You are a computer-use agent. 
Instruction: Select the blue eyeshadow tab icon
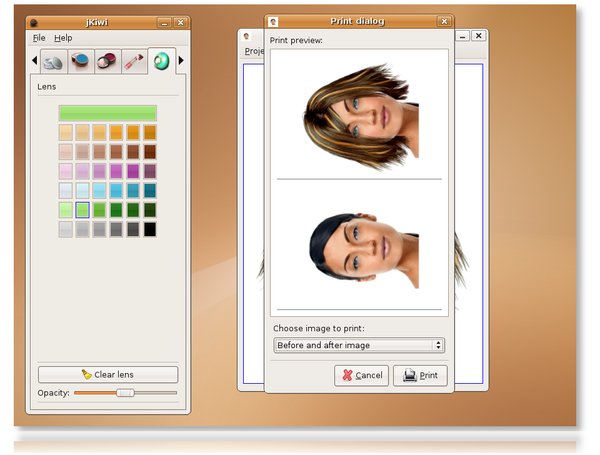point(80,61)
